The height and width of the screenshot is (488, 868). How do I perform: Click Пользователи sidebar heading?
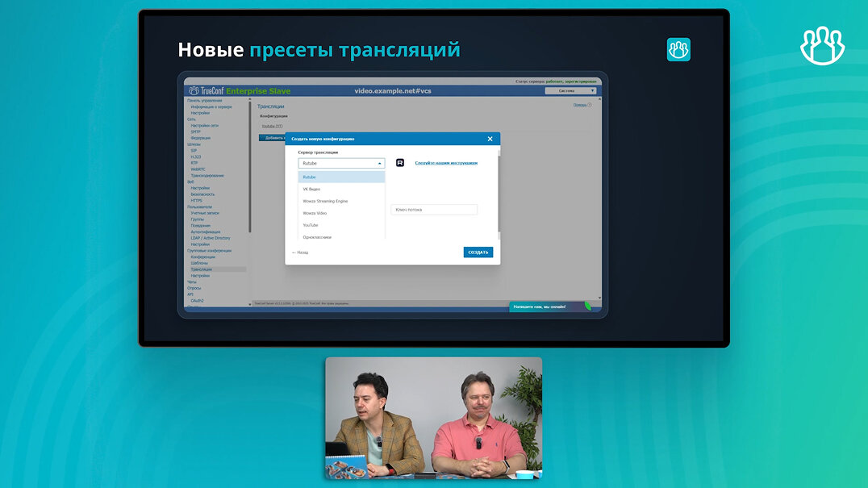[x=199, y=207]
